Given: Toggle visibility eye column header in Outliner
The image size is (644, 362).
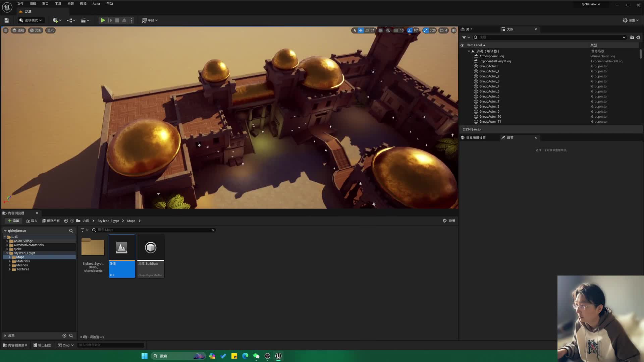Looking at the screenshot, I should (462, 45).
